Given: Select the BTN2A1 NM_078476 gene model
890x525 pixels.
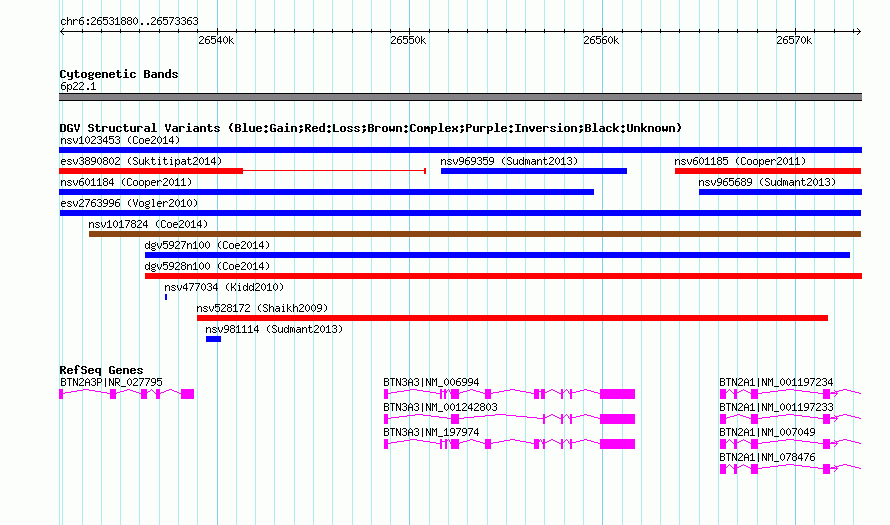Looking at the screenshot, I should tap(790, 469).
